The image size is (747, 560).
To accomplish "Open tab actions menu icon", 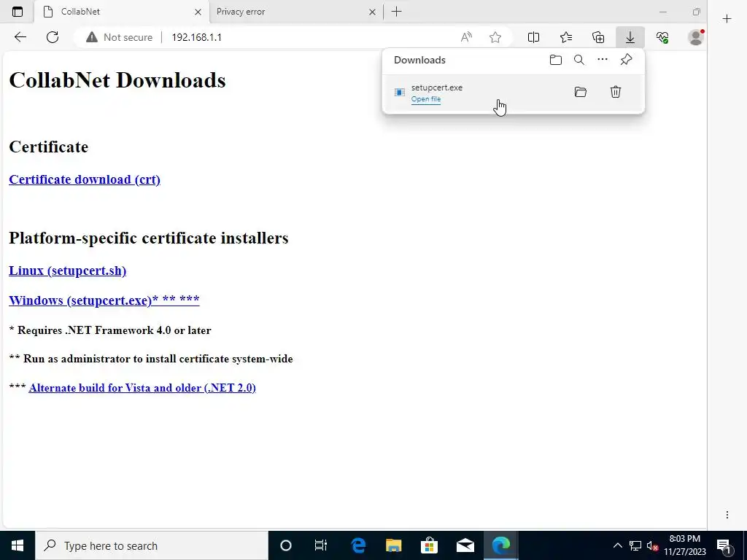I will (18, 12).
